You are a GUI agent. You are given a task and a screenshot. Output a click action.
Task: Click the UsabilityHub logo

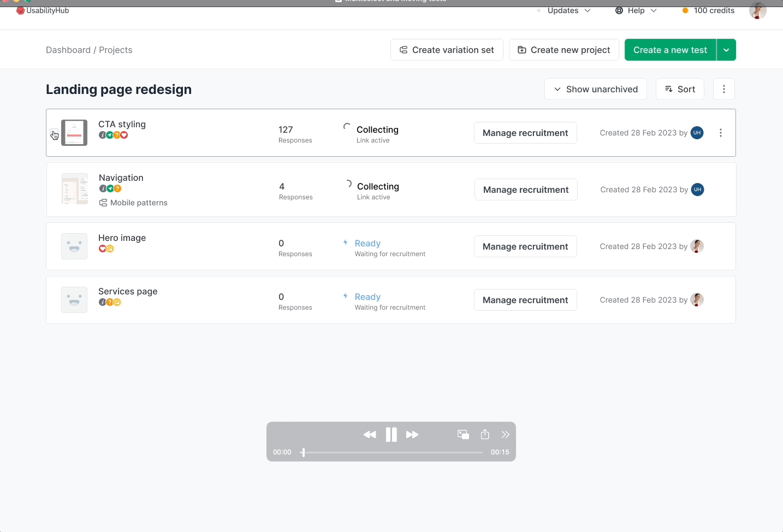pos(43,10)
